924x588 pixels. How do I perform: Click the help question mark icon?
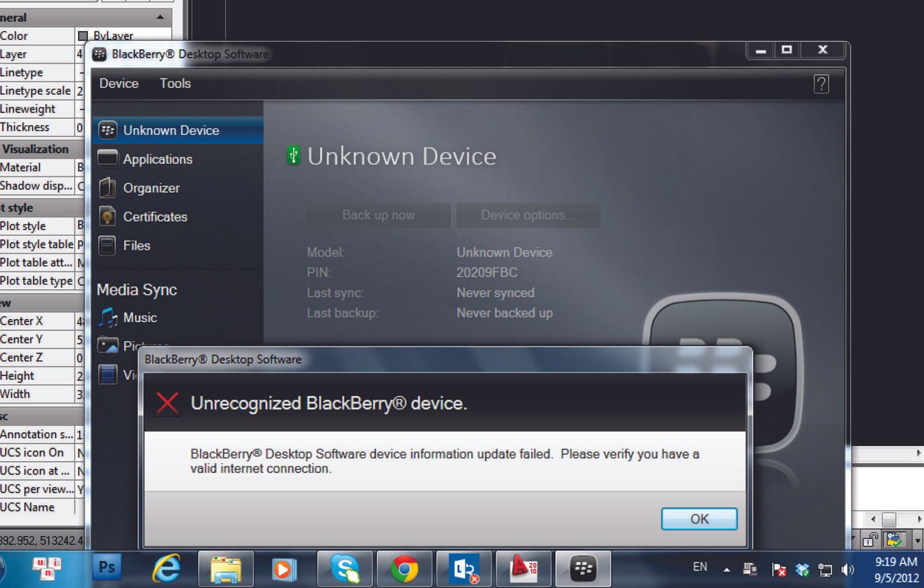point(821,84)
